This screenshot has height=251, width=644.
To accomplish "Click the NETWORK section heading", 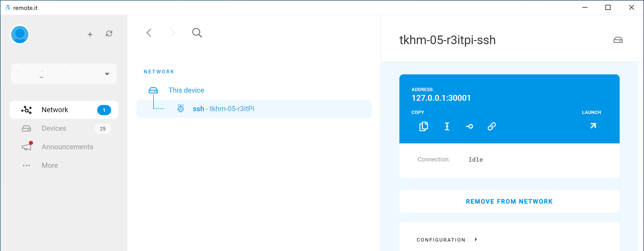I will point(159,72).
